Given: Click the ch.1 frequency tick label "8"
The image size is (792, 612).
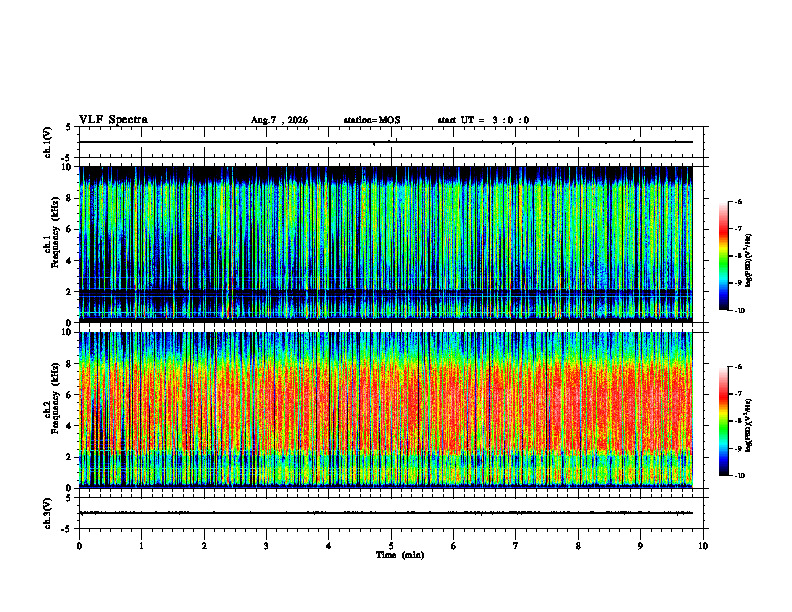Looking at the screenshot, I should [x=70, y=198].
